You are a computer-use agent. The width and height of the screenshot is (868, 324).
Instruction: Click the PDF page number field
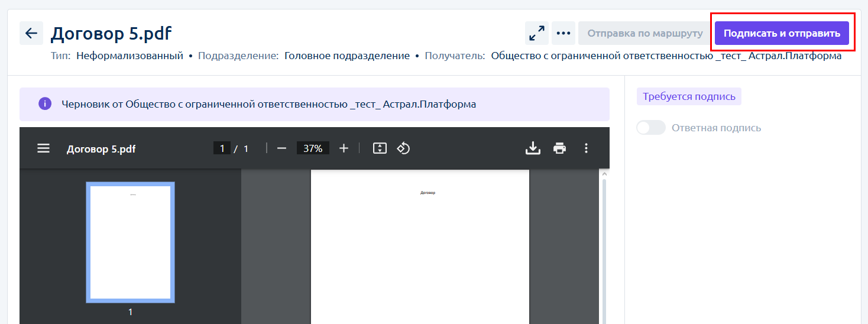[x=222, y=148]
